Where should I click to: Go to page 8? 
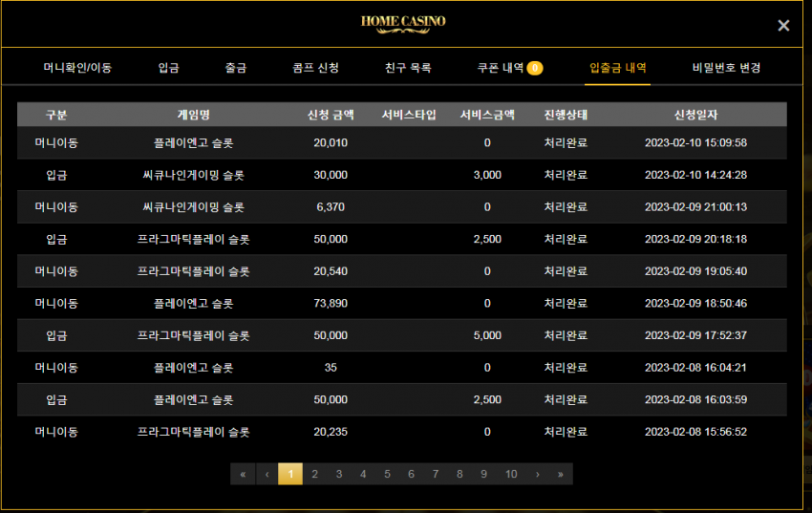459,474
